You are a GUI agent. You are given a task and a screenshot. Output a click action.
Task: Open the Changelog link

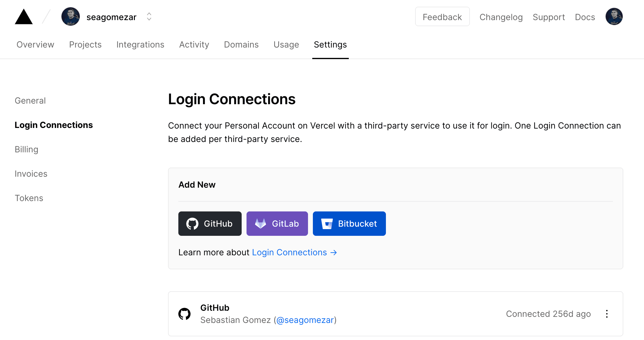click(501, 17)
